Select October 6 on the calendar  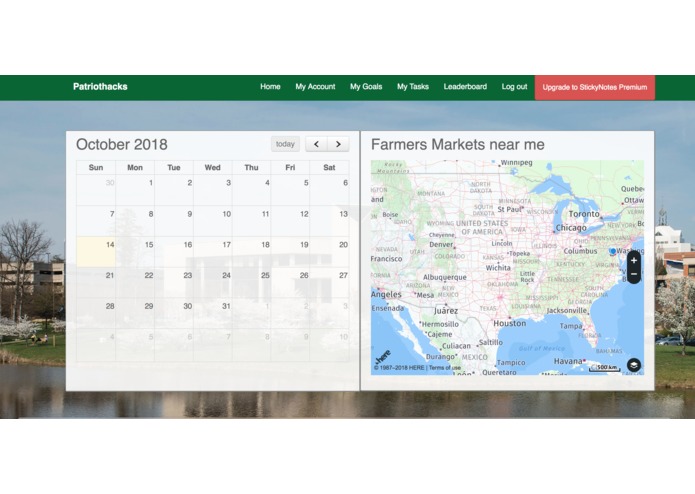(329, 190)
